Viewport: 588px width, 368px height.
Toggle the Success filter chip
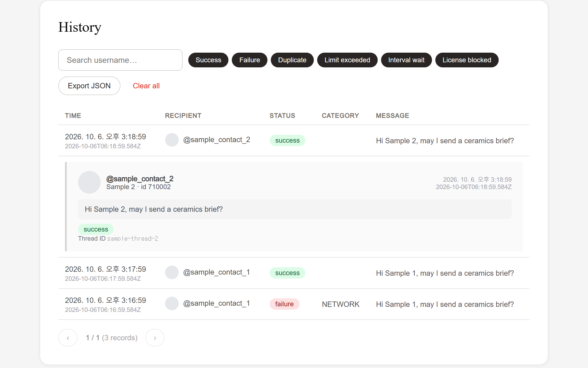[208, 60]
